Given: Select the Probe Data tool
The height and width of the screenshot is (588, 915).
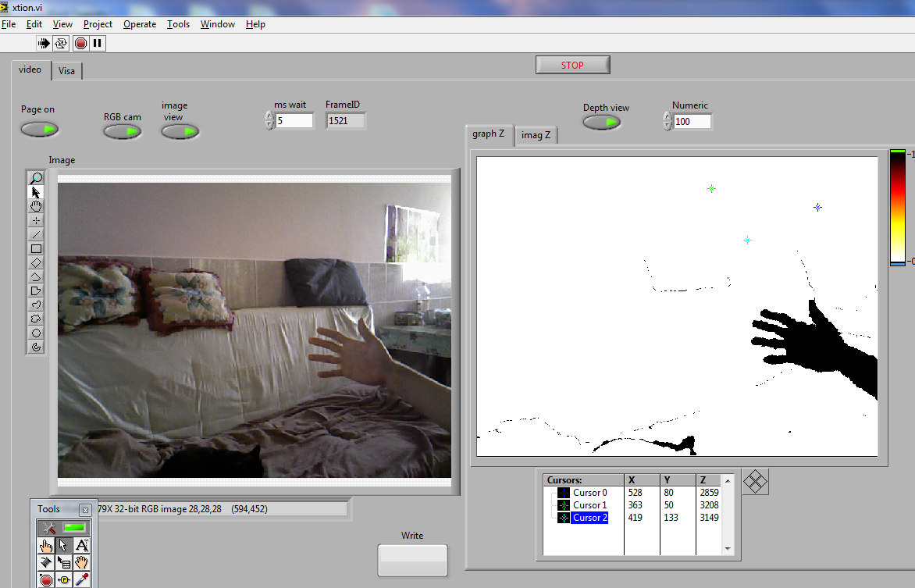Looking at the screenshot, I should coord(63,580).
